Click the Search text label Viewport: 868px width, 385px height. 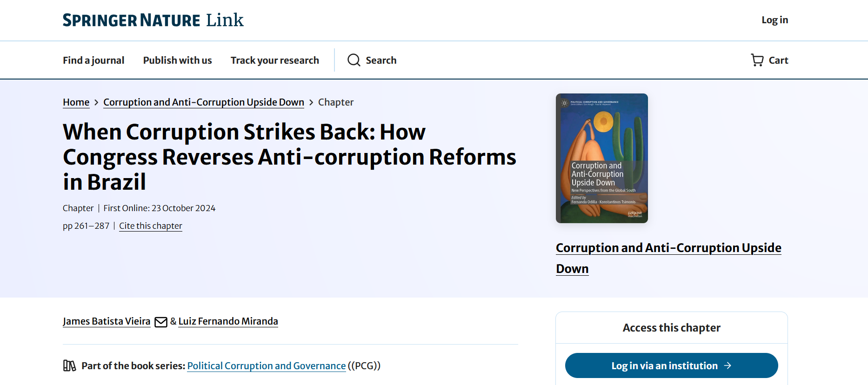381,60
